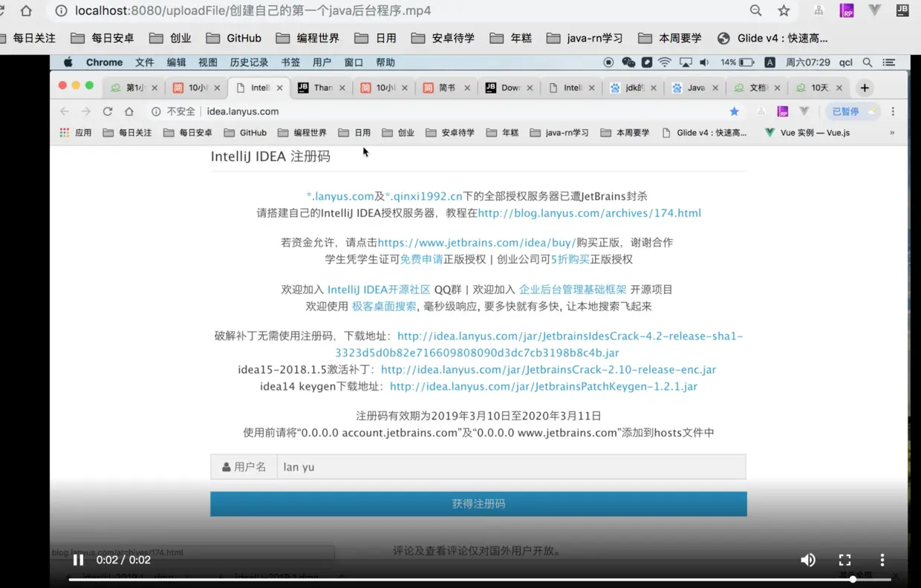Viewport: 921px width, 588px height.
Task: Open GitHub folder in outer bookmarks bar
Action: 233,38
